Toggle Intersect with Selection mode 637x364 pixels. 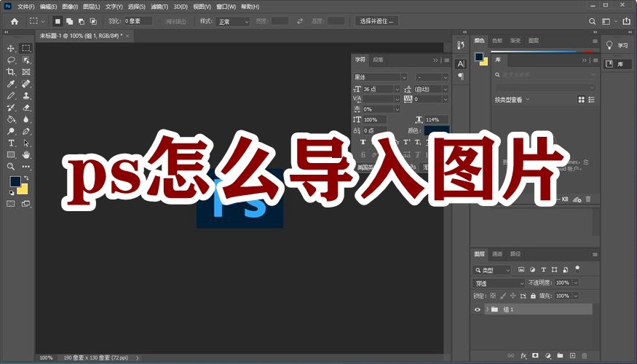click(x=93, y=22)
